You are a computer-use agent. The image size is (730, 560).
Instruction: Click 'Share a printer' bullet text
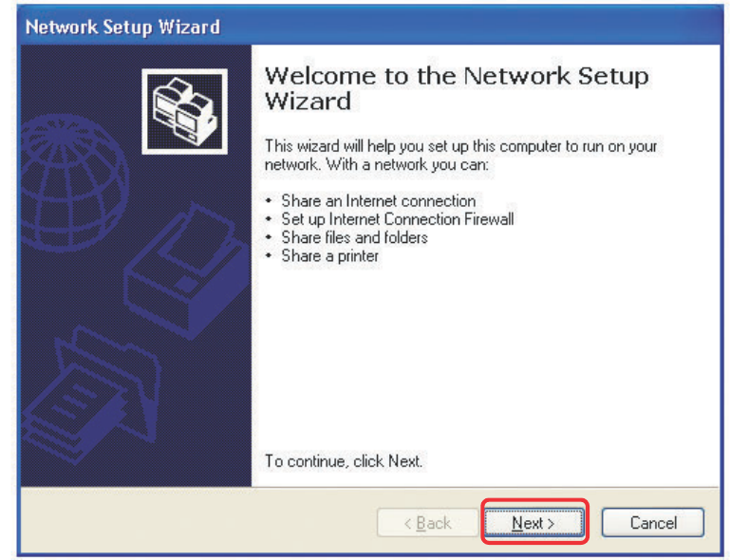point(329,256)
